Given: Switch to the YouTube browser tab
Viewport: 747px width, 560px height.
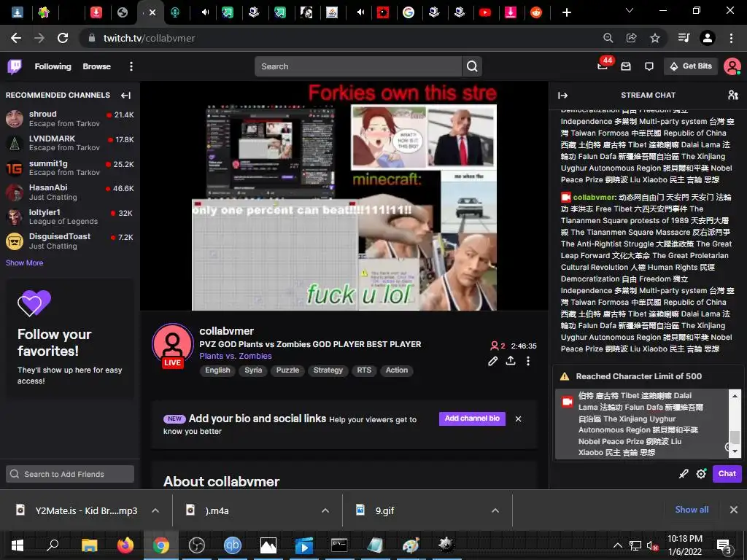Looking at the screenshot, I should pyautogui.click(x=485, y=12).
